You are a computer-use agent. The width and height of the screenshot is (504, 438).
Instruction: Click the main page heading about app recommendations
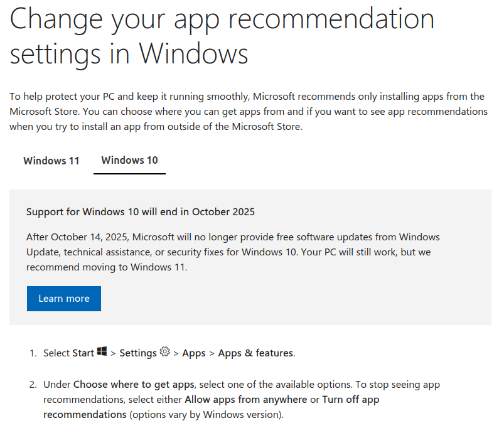(x=222, y=36)
